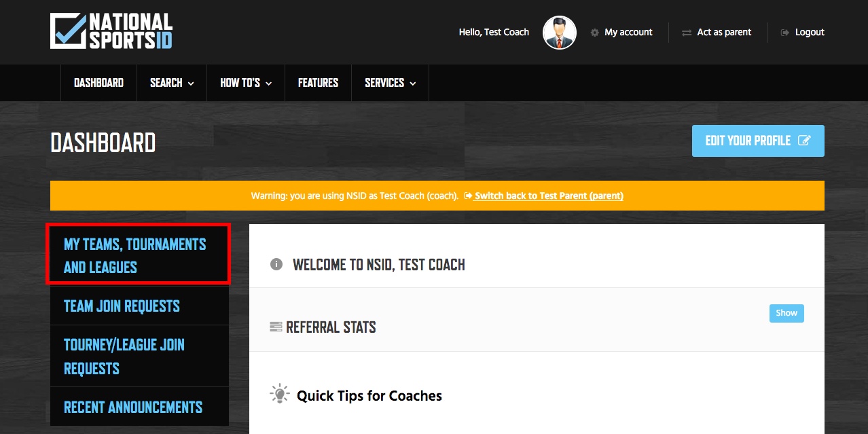This screenshot has width=868, height=434.
Task: Click the lightbulb icon beside Quick Tips
Action: point(279,394)
